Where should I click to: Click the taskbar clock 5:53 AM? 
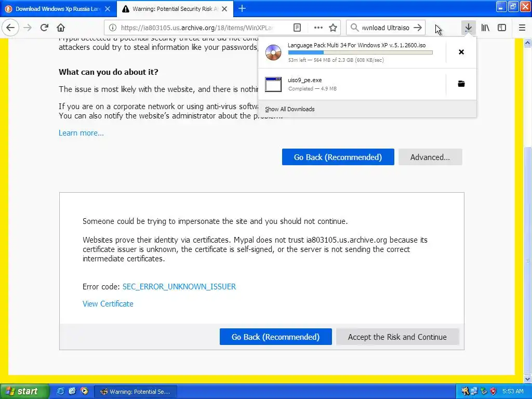(513, 391)
